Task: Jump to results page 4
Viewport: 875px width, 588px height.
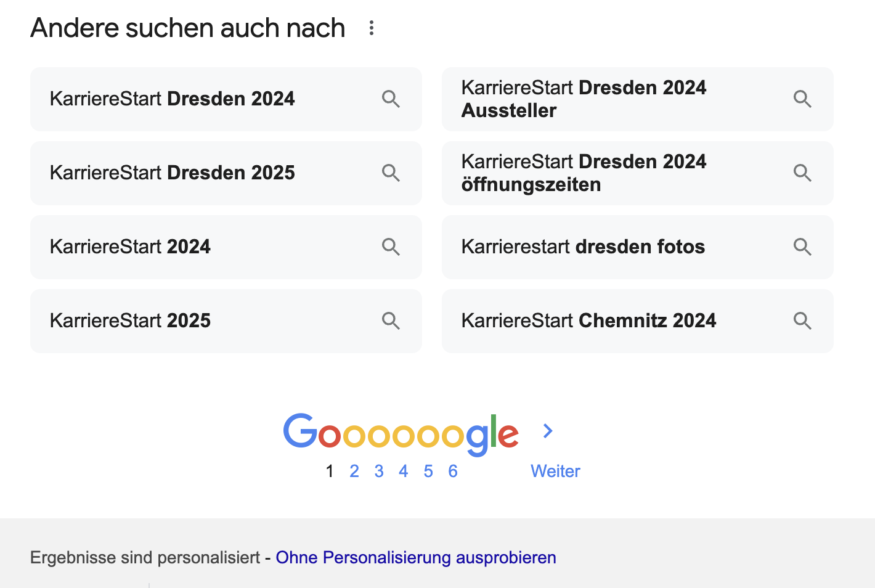Action: [x=404, y=471]
